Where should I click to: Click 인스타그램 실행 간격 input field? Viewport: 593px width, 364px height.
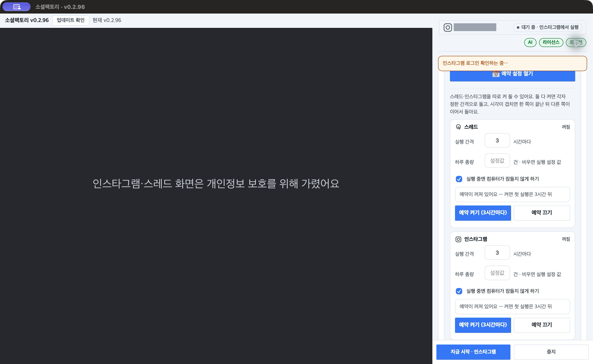[497, 252]
